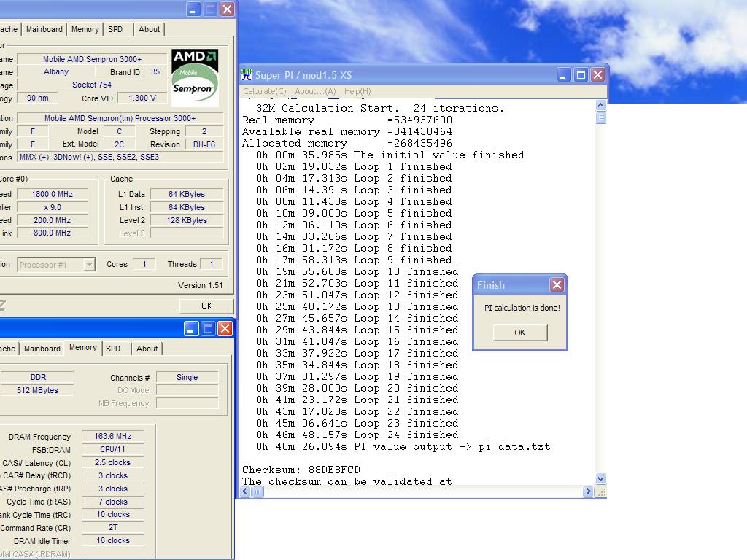Viewport: 747px width, 560px height.
Task: Close the Finish dialog with X
Action: point(557,285)
